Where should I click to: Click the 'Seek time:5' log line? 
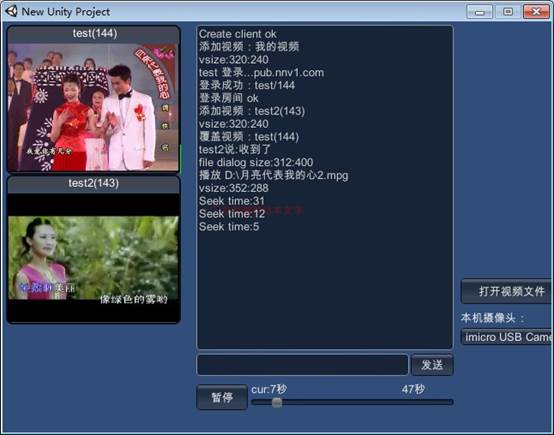(229, 227)
